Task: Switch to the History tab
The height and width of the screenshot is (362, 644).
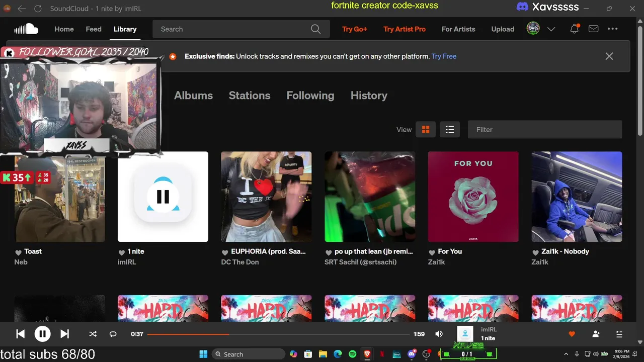Action: [x=369, y=96]
